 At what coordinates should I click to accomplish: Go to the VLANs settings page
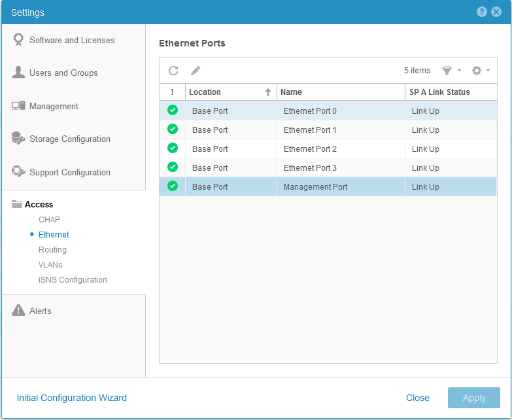click(x=50, y=265)
